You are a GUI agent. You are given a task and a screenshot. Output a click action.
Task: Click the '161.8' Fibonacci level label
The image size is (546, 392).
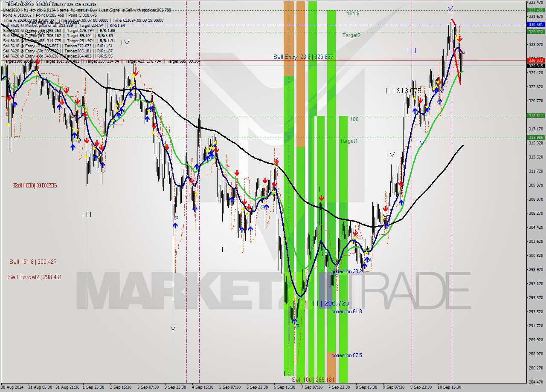pyautogui.click(x=353, y=14)
